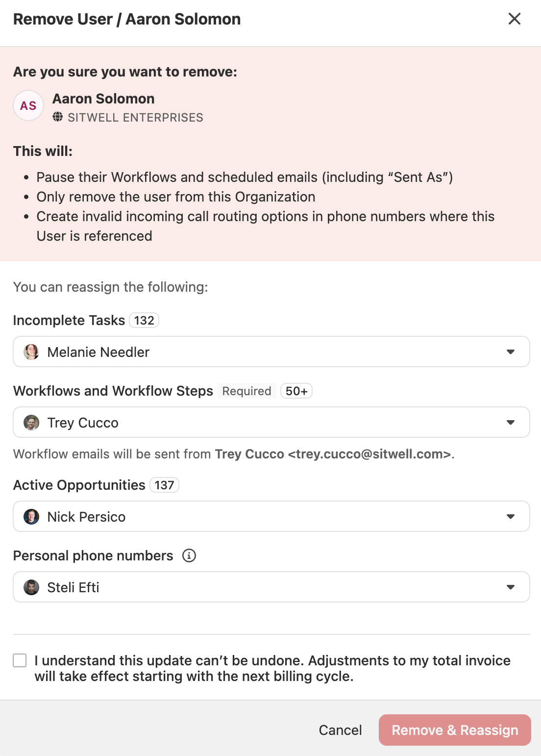
Task: Click the Required label next to Workflows
Action: [246, 391]
